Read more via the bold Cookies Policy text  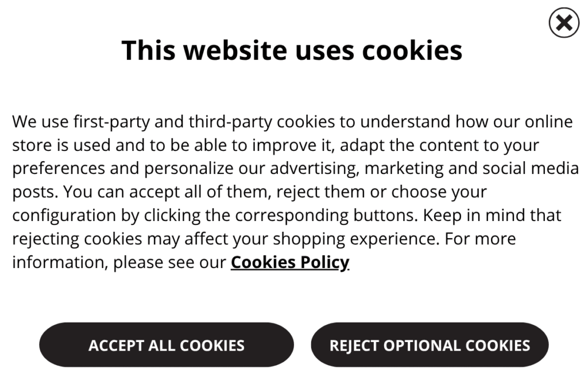pos(290,262)
